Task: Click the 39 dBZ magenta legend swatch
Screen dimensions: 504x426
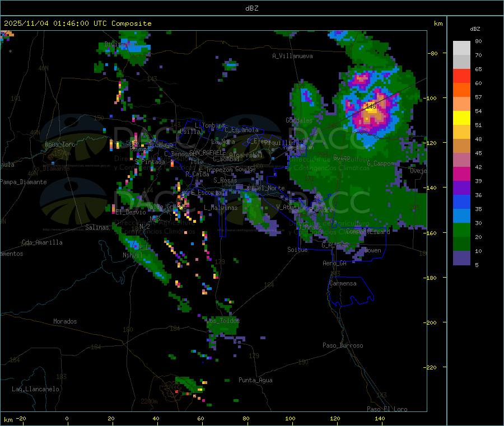Action: point(461,174)
